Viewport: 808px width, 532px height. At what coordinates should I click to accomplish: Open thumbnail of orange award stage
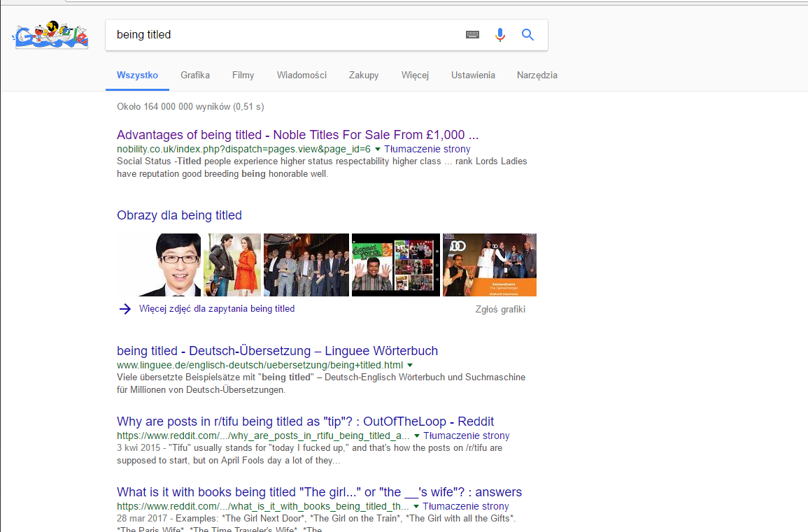click(x=490, y=265)
